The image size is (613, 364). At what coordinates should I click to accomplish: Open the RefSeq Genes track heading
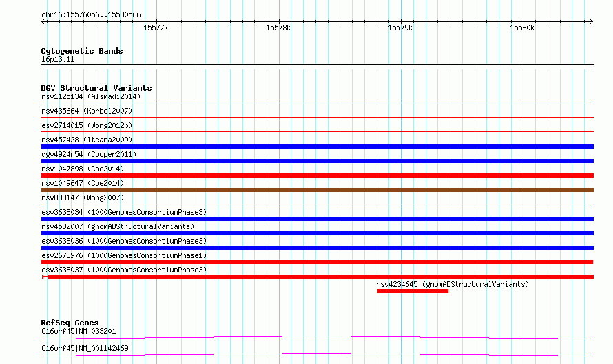pos(70,323)
